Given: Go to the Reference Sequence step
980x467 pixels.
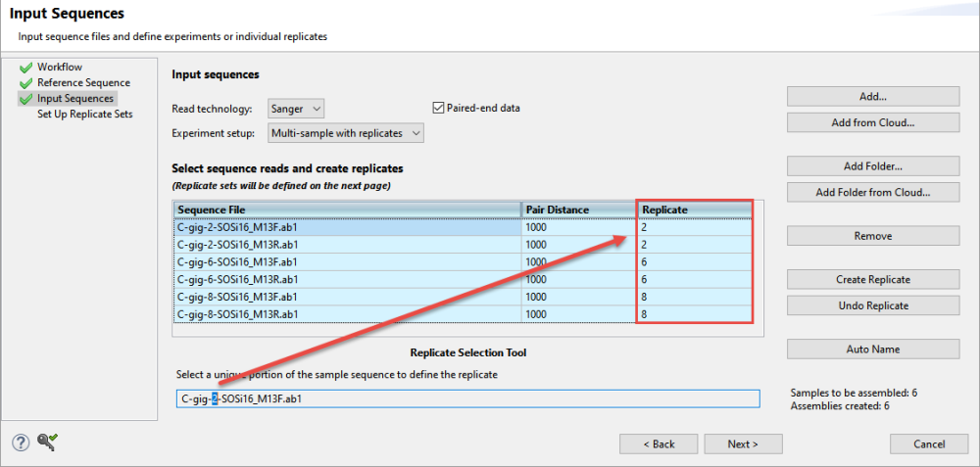Looking at the screenshot, I should 83,82.
